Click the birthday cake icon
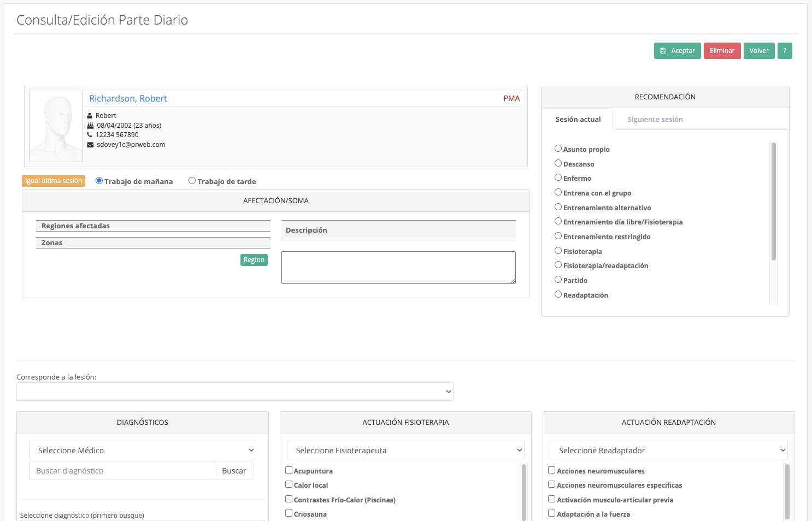Image resolution: width=812 pixels, height=521 pixels. pos(90,126)
